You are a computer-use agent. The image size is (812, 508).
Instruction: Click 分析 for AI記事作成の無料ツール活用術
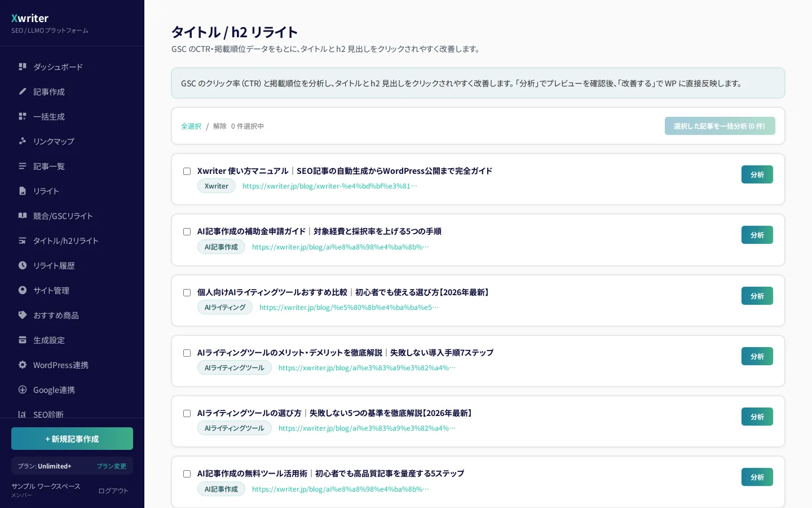(757, 477)
